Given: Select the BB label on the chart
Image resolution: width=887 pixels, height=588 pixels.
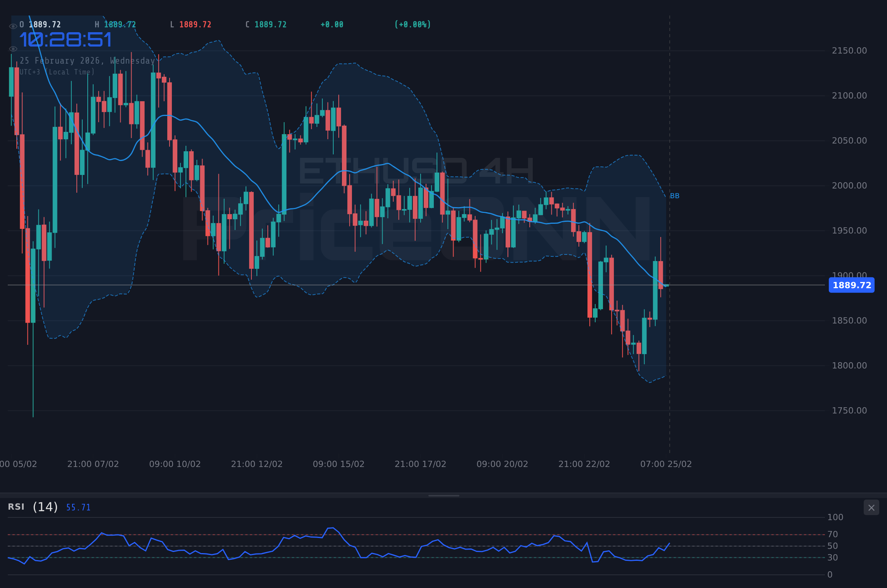Looking at the screenshot, I should [674, 196].
